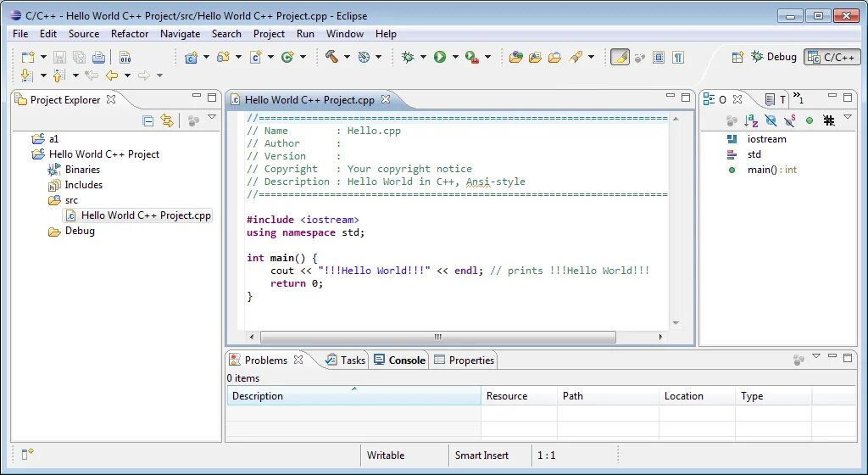Image resolution: width=868 pixels, height=475 pixels.
Task: Click the bug icon of Debug perspective
Action: [757, 57]
